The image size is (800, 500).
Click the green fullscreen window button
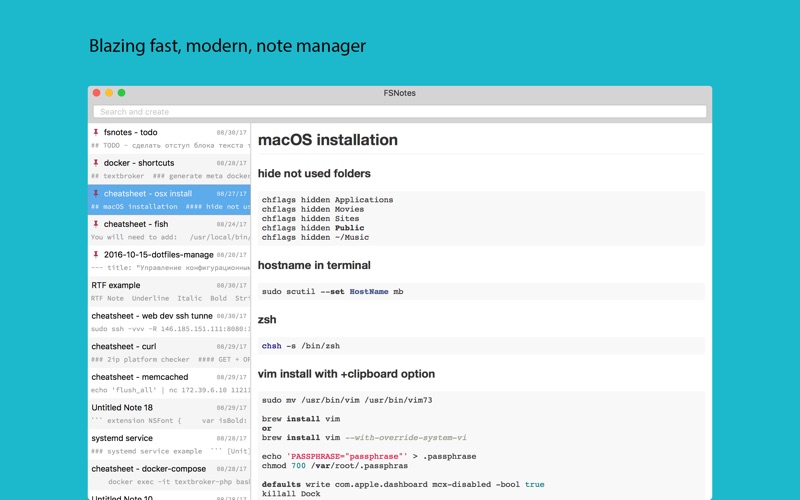tap(121, 93)
